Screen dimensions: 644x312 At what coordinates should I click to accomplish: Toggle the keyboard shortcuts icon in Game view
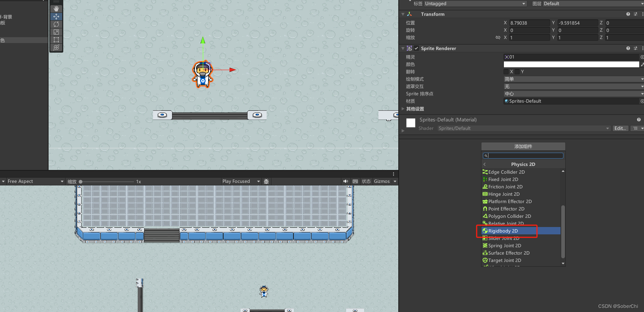[x=355, y=181]
